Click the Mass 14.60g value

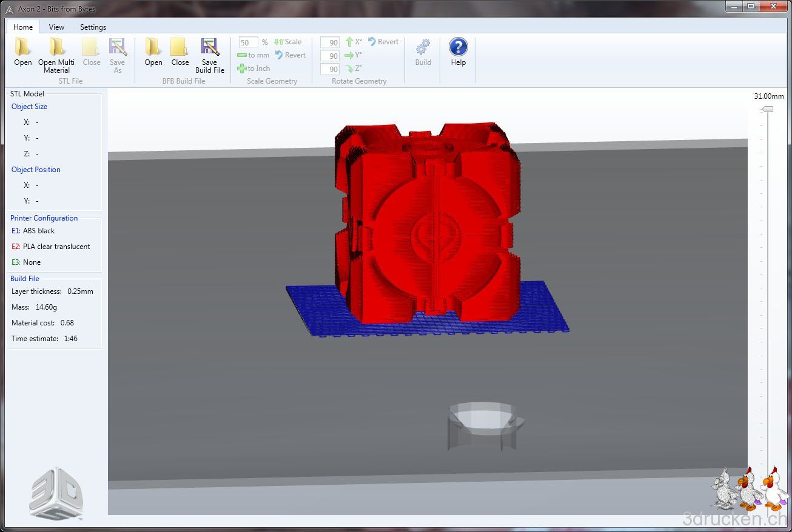click(46, 307)
